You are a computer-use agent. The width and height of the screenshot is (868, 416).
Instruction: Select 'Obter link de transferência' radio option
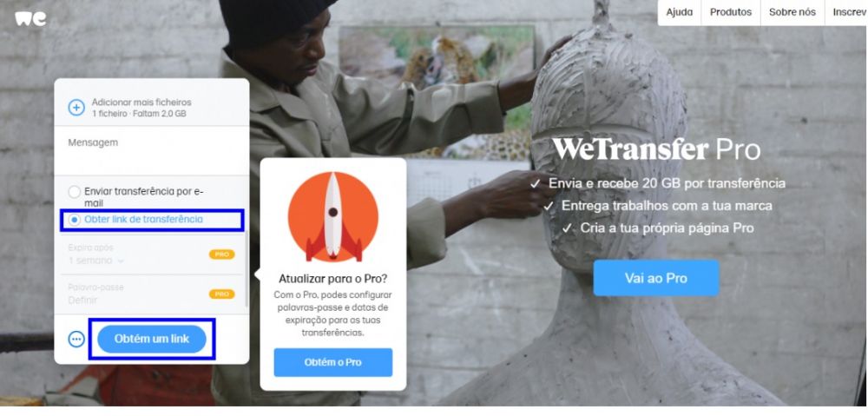[x=74, y=220]
